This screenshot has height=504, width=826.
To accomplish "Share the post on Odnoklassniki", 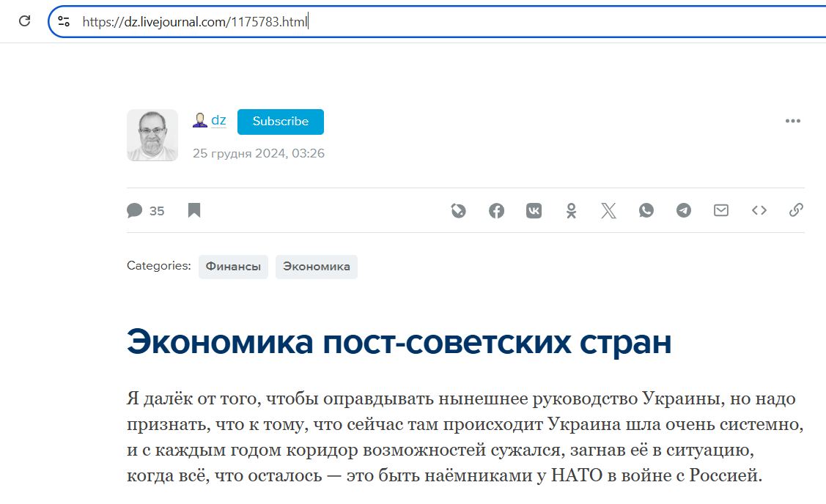I will (571, 211).
